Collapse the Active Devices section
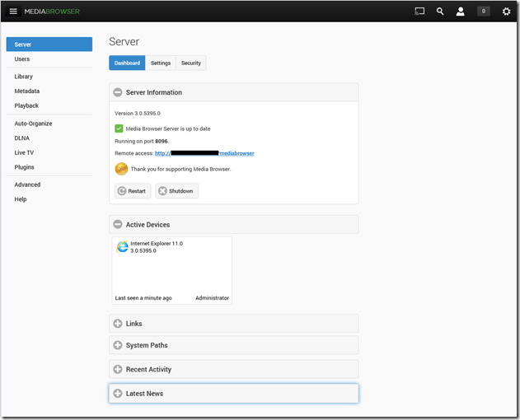 pyautogui.click(x=118, y=224)
